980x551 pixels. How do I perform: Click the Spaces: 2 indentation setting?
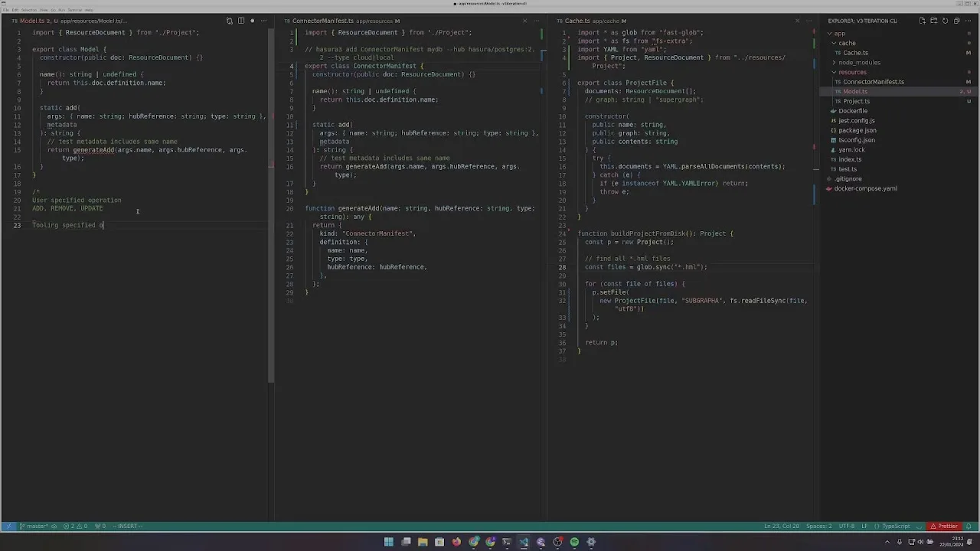click(x=818, y=526)
